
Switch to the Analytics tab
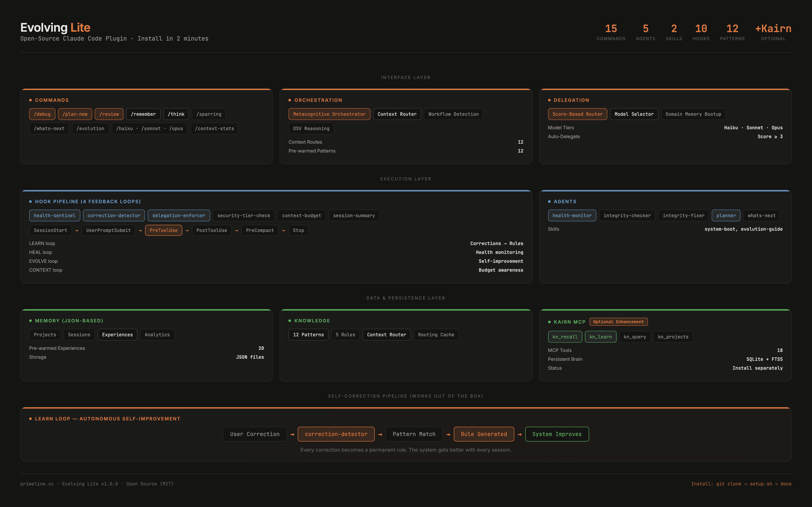(x=157, y=334)
